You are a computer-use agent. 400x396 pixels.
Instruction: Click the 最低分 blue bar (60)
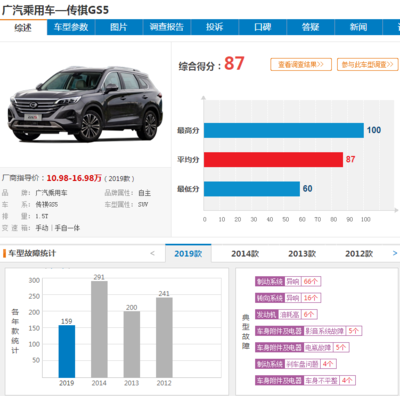[x=252, y=189]
